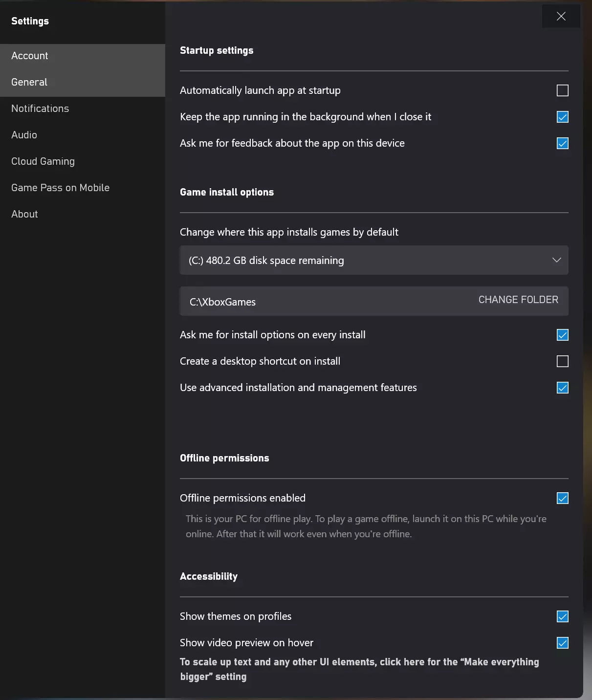This screenshot has width=592, height=700.
Task: Go to Audio settings section
Action: (x=24, y=135)
